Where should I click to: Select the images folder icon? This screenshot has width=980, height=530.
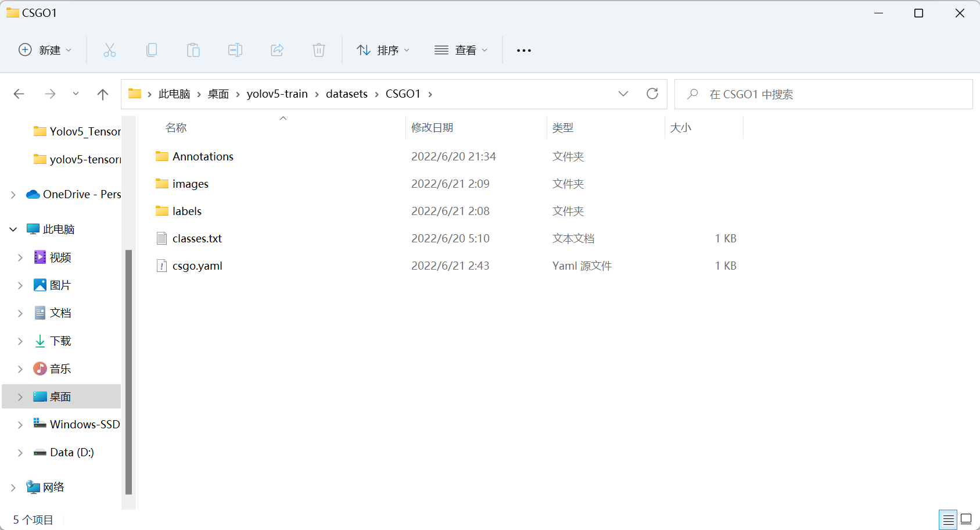(x=162, y=184)
